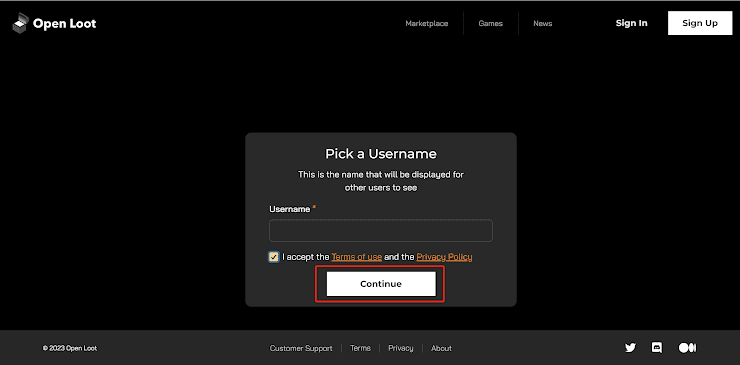740x365 pixels.
Task: Click the Continue button
Action: coord(381,284)
